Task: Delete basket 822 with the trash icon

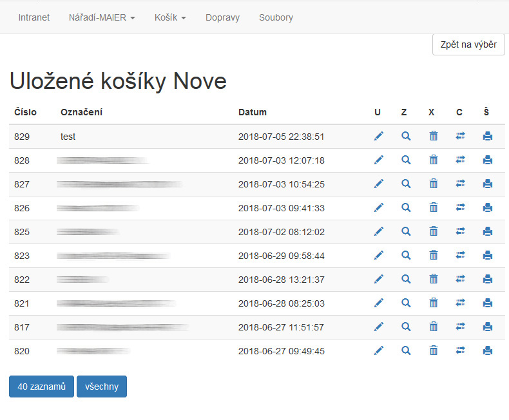Action: (434, 280)
